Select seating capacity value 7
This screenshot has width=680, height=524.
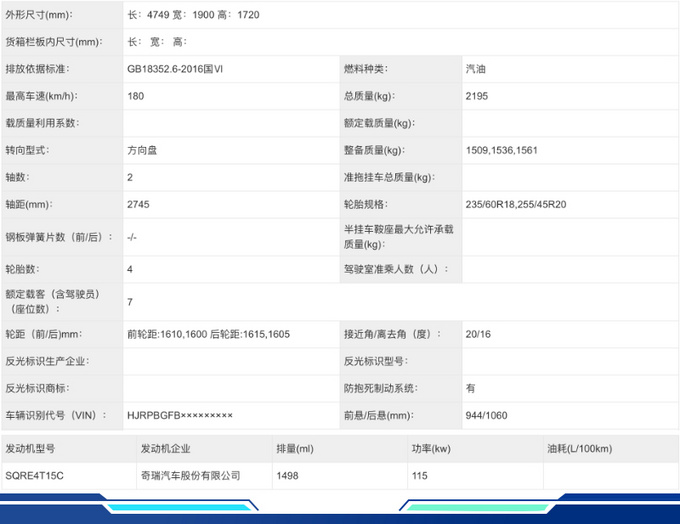[130, 302]
